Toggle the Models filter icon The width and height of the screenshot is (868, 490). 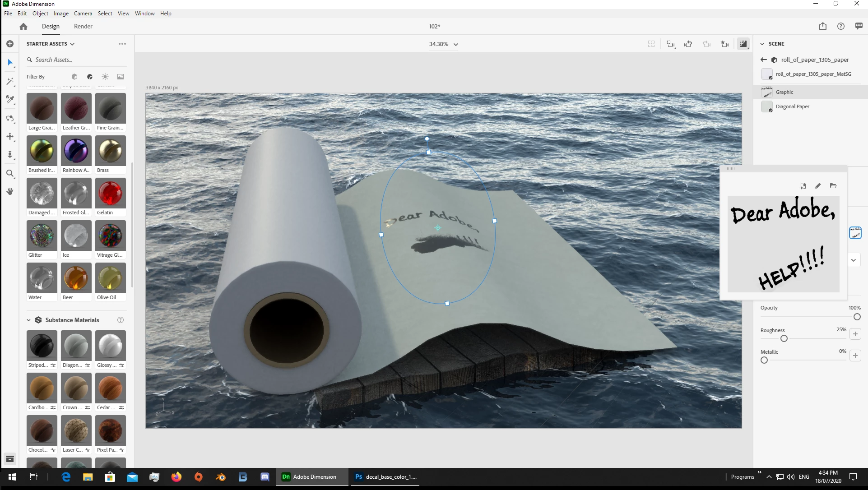point(74,77)
